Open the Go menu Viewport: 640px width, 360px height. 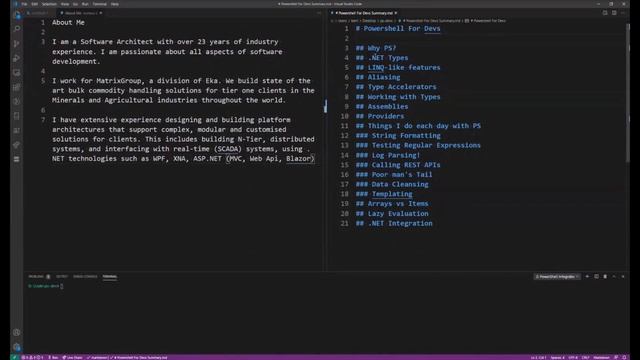click(76, 4)
